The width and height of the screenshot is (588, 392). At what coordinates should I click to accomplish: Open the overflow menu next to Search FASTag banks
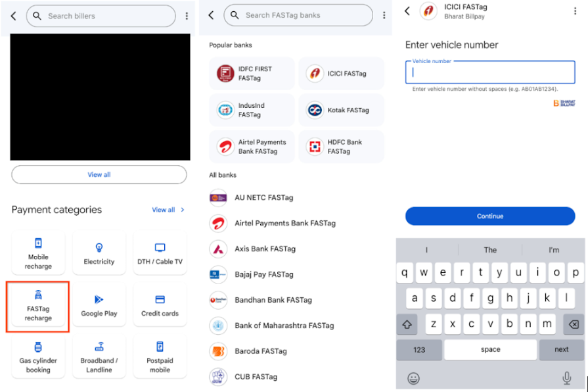click(384, 15)
